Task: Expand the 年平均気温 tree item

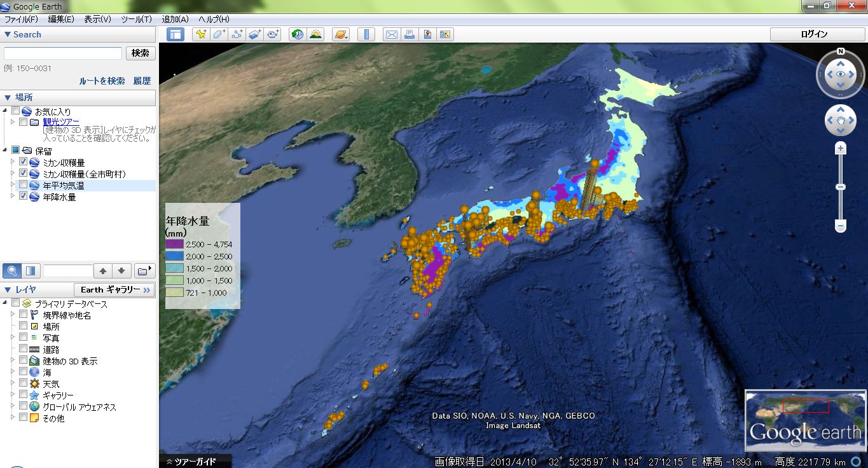Action: 12,184
